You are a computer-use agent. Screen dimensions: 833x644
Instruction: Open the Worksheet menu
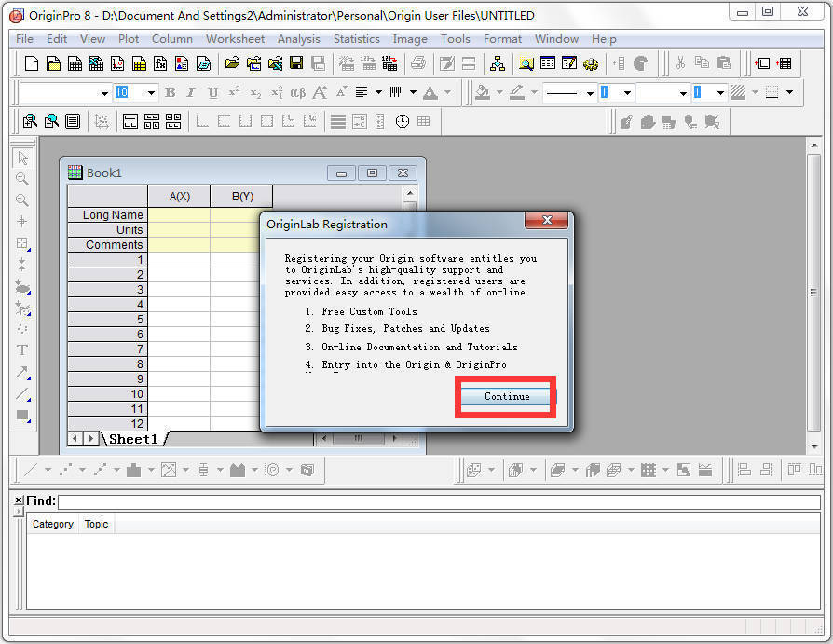tap(235, 38)
